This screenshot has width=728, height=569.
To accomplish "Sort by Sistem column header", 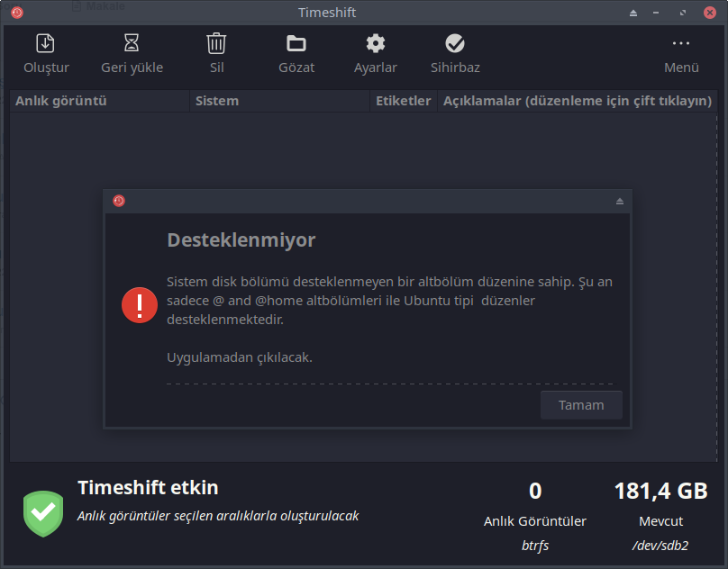I will pyautogui.click(x=279, y=101).
